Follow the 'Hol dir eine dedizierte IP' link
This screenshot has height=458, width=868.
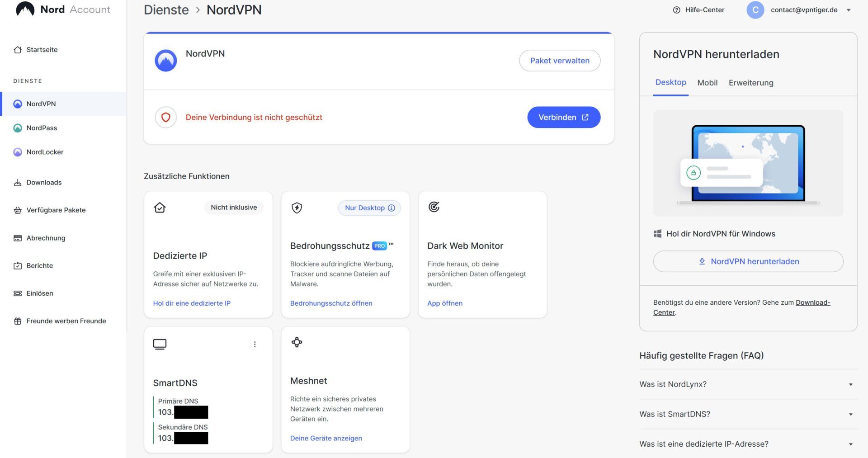[192, 303]
